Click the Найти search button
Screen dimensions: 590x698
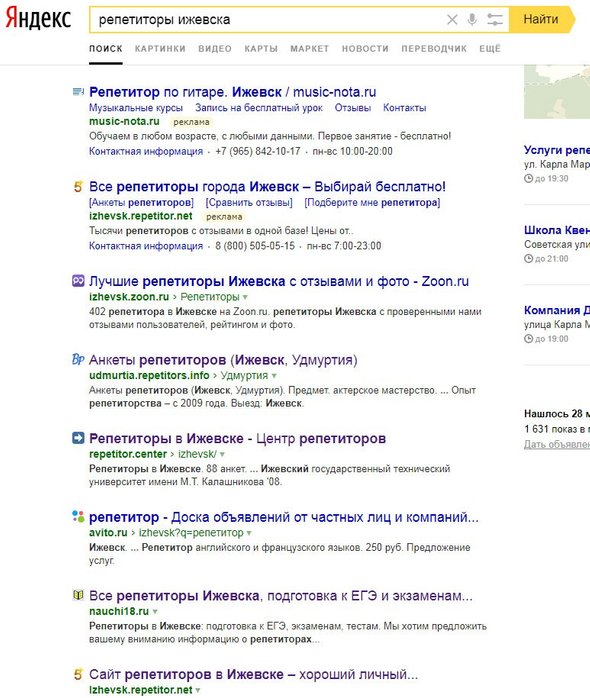(x=541, y=20)
